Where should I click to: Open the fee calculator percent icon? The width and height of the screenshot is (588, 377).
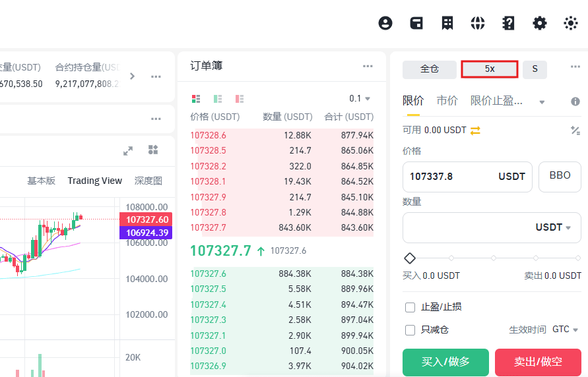[575, 130]
